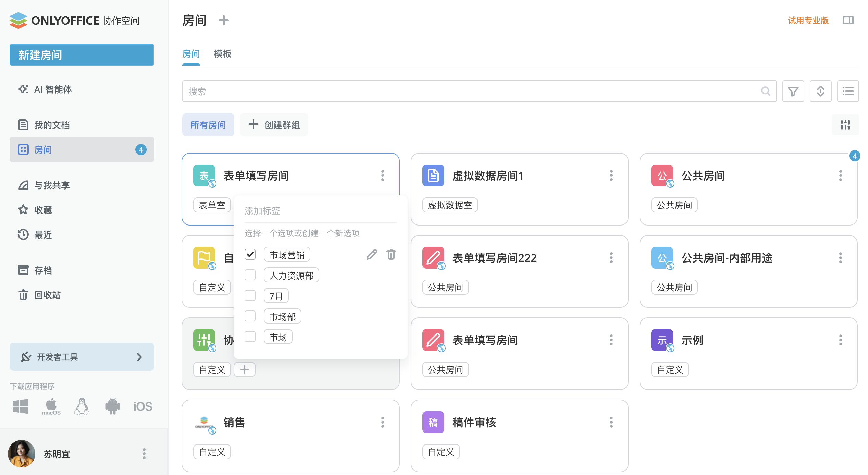Open the sort order button
The image size is (868, 475).
pyautogui.click(x=820, y=91)
